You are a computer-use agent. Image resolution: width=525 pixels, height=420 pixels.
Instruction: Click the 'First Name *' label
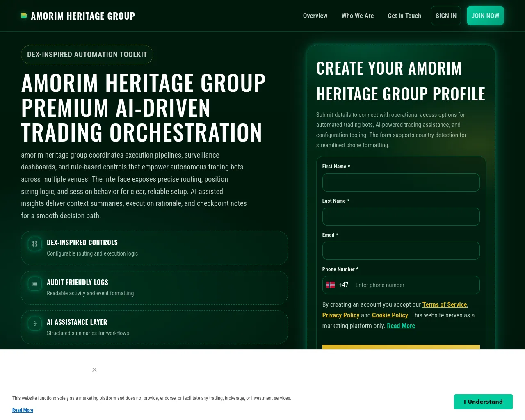point(336,166)
